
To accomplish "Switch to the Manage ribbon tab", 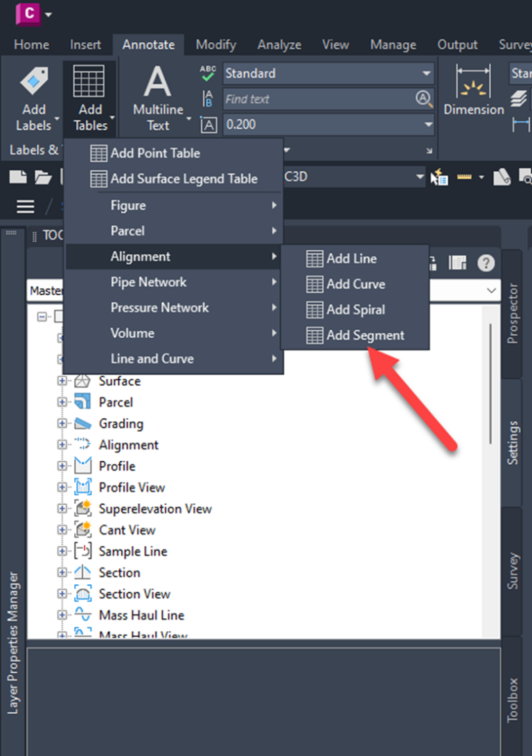I will coord(393,45).
